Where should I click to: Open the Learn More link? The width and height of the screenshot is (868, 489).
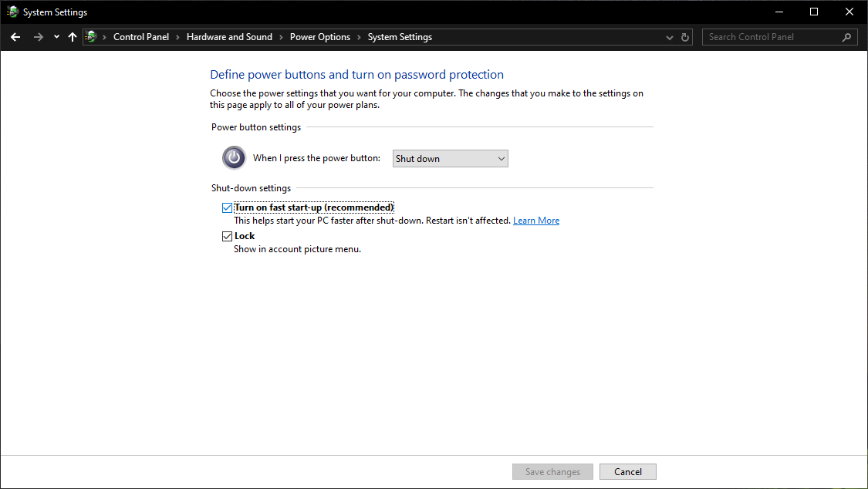coord(535,220)
